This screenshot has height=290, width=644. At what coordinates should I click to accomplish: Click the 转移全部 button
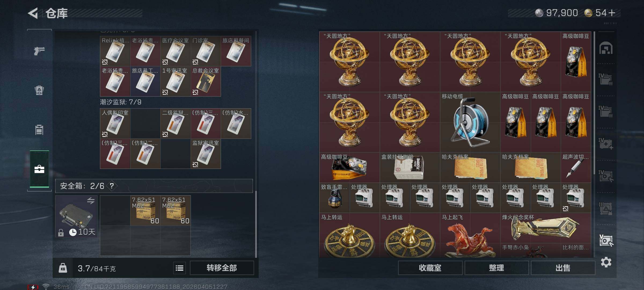click(222, 268)
